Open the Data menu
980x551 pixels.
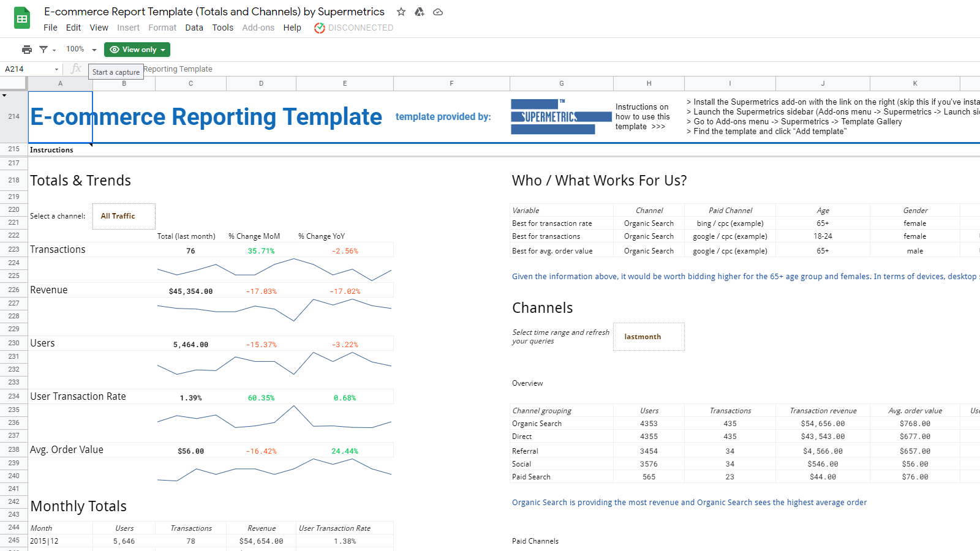pos(194,28)
